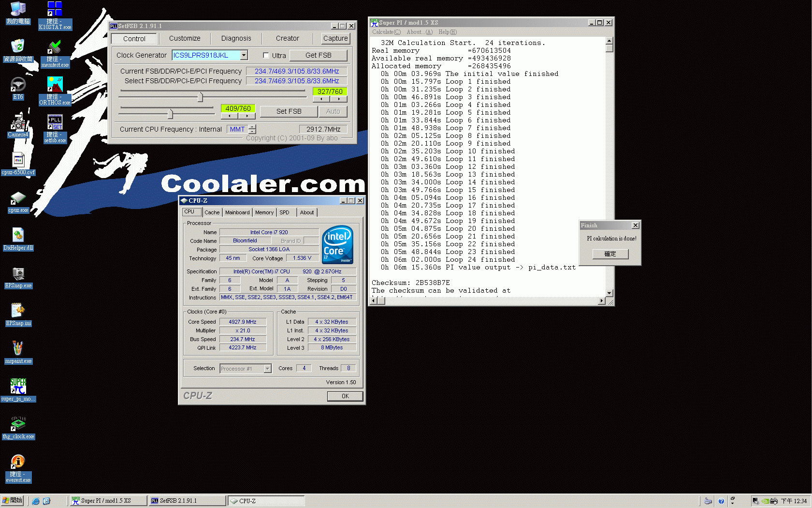The image size is (812, 508).
Task: Open the K10STAT.exe shortcut icon
Action: pos(55,15)
